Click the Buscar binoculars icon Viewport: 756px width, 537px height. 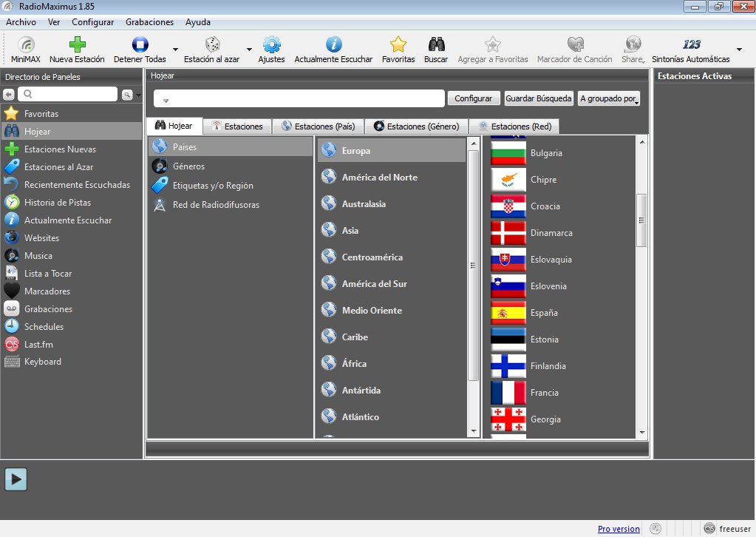[436, 50]
